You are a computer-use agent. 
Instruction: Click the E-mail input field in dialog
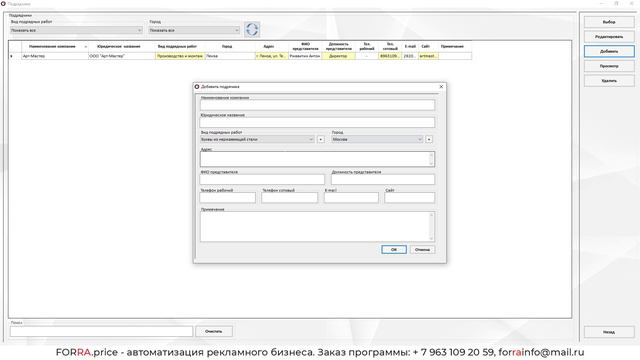click(x=351, y=198)
